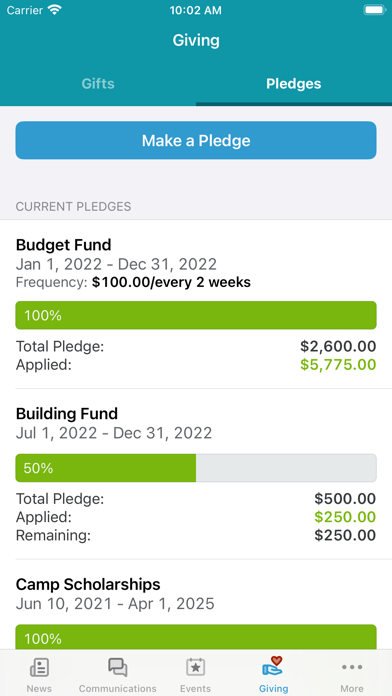Switch to the Gifts tab
392x696 pixels.
click(x=98, y=83)
